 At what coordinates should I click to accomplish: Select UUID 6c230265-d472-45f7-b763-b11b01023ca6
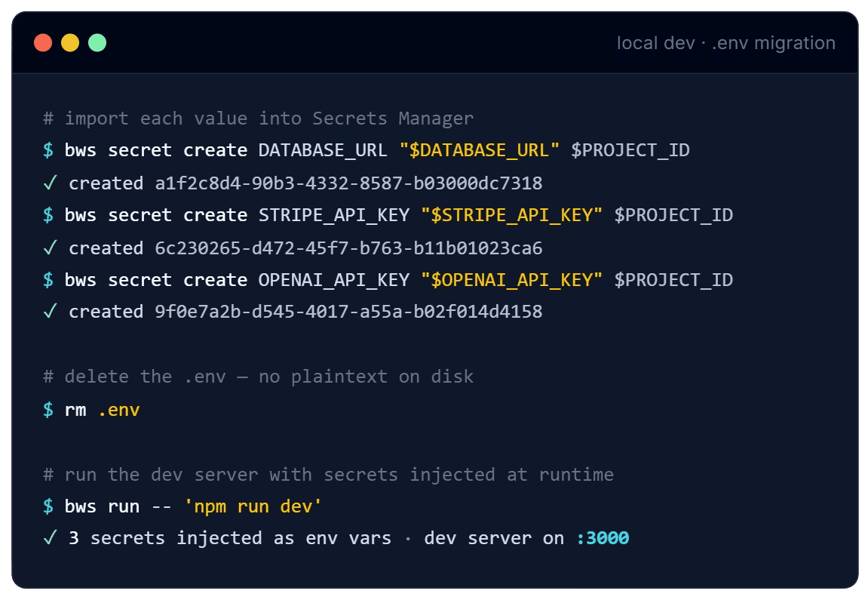(x=348, y=248)
